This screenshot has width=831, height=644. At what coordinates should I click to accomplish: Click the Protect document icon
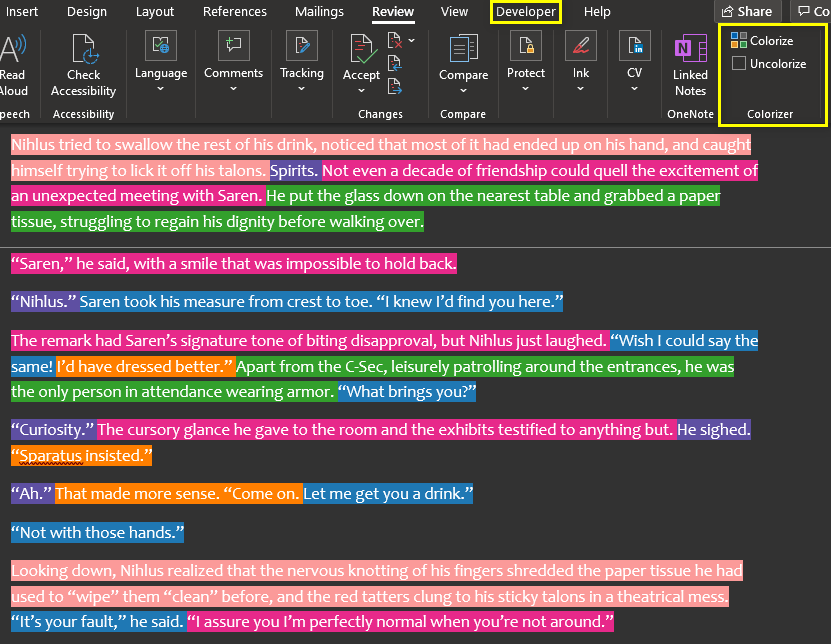tap(525, 47)
